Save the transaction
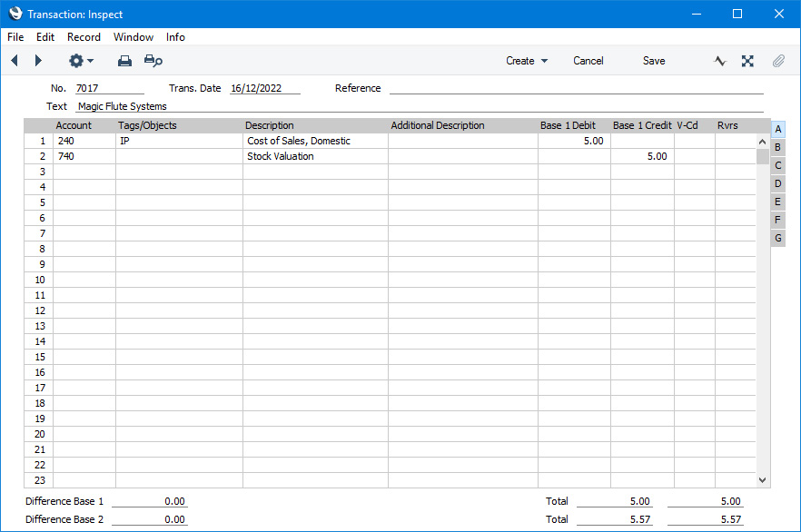Viewport: 801px width, 532px height. point(654,61)
